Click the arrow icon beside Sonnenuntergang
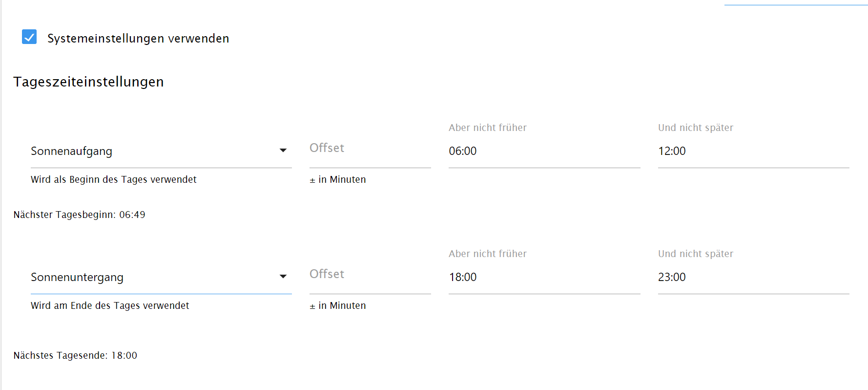The height and width of the screenshot is (390, 868). point(283,277)
